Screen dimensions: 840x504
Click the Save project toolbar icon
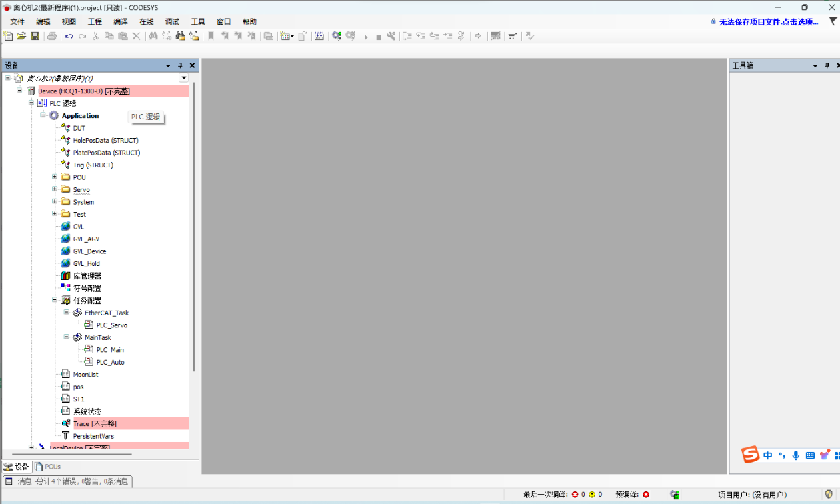[35, 36]
